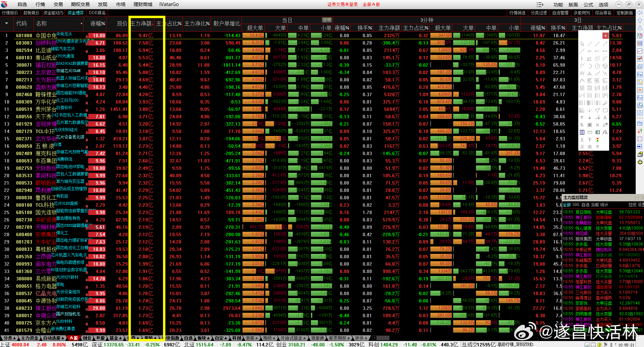Select the 创业 bottom tab
This screenshot has width=644, height=347.
click(87, 338)
